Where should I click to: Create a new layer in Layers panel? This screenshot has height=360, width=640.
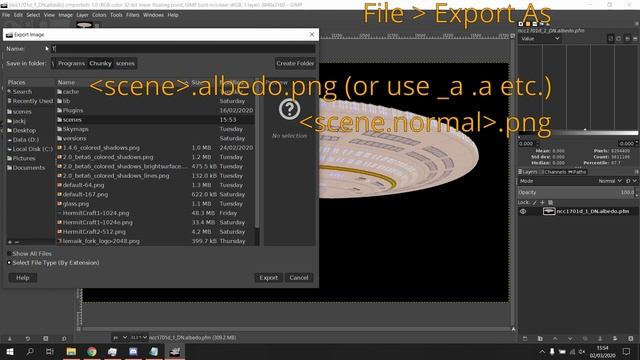525,338
